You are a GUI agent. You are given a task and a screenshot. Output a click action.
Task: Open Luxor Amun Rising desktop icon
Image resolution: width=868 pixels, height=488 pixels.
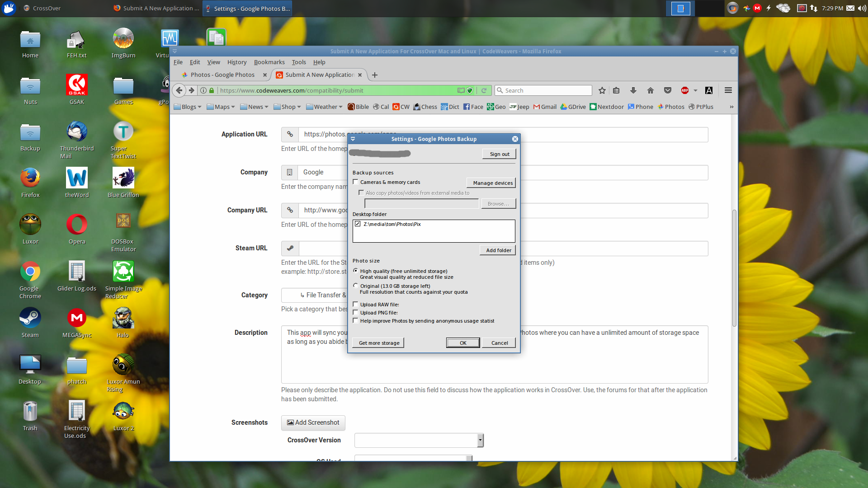pyautogui.click(x=123, y=373)
